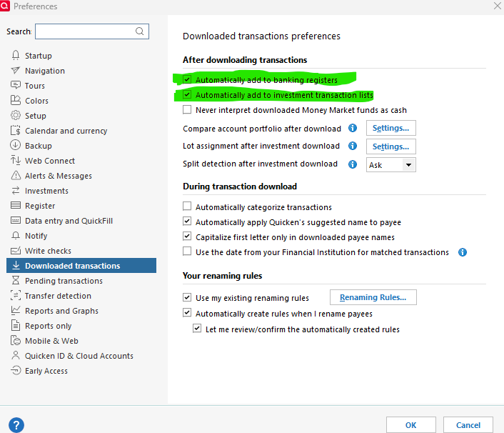The width and height of the screenshot is (504, 433).
Task: Click the Write checks icon
Action: click(16, 251)
